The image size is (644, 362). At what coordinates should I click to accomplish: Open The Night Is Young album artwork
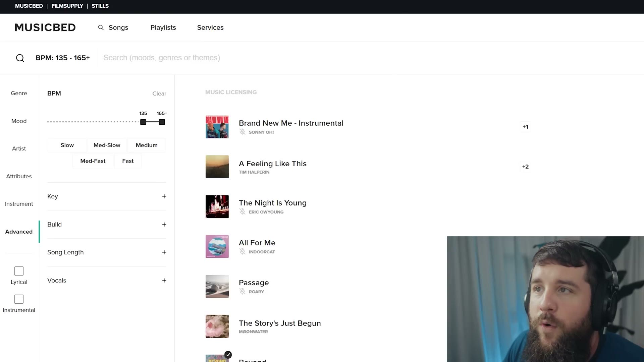[217, 206]
